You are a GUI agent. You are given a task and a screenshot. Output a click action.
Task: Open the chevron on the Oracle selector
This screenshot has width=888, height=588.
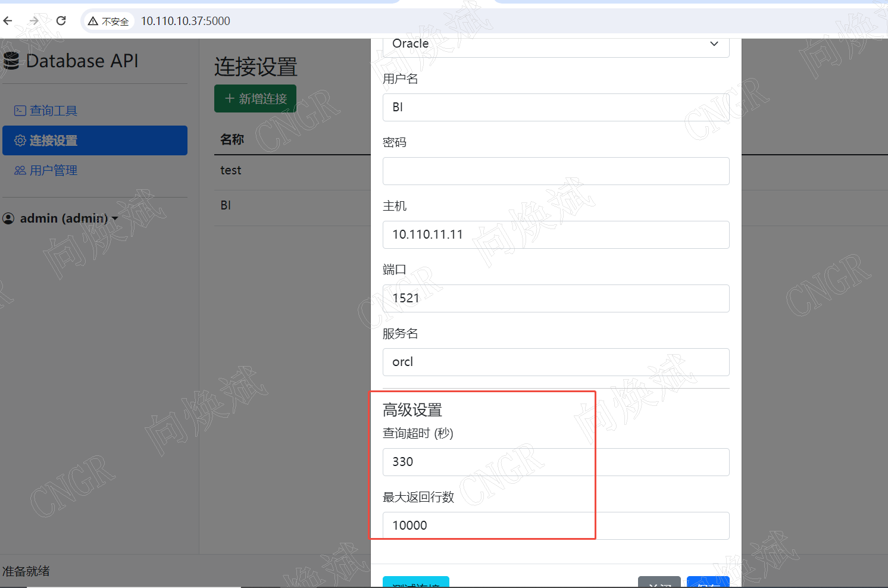[714, 43]
